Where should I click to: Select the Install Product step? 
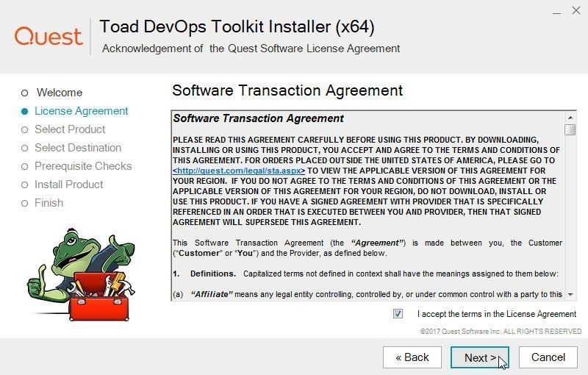point(62,185)
